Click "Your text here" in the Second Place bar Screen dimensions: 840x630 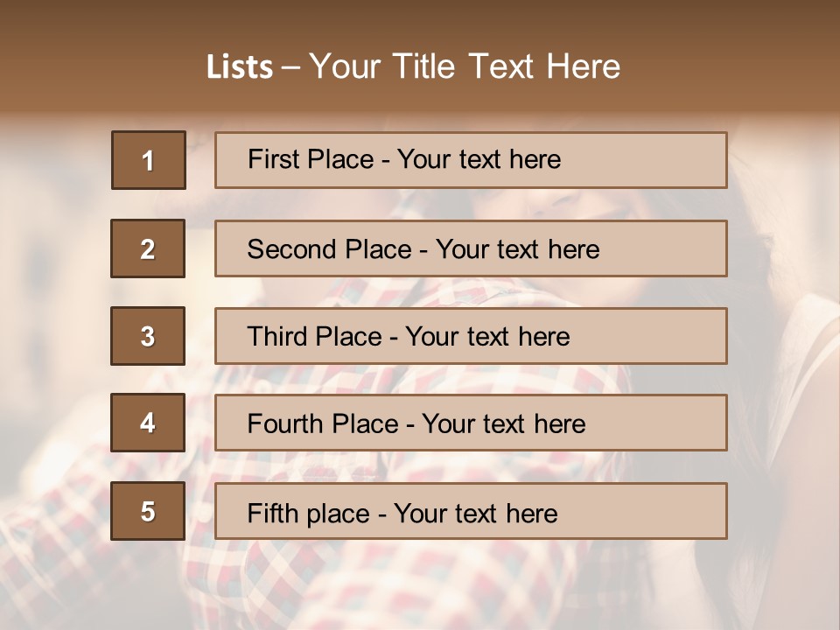click(x=517, y=249)
